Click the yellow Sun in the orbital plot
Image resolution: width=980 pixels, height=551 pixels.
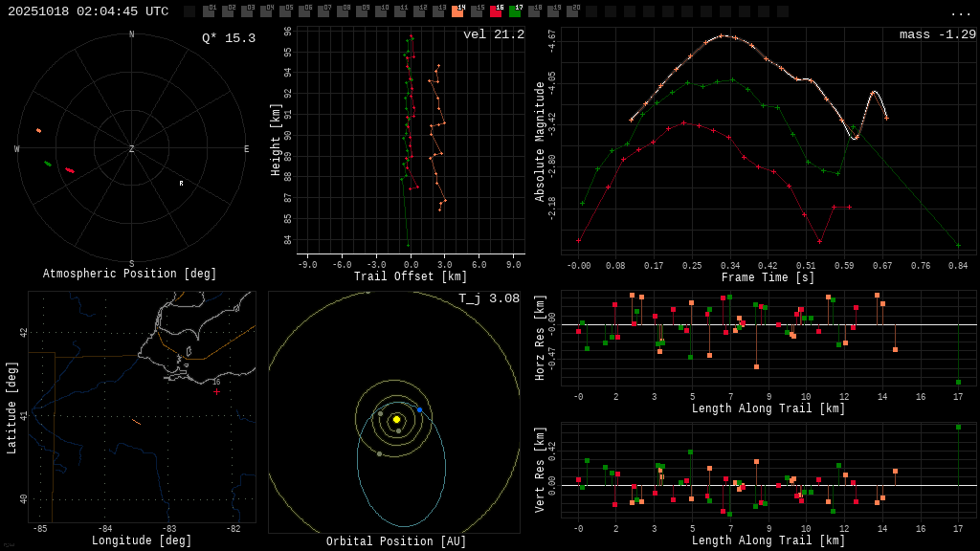tap(396, 419)
